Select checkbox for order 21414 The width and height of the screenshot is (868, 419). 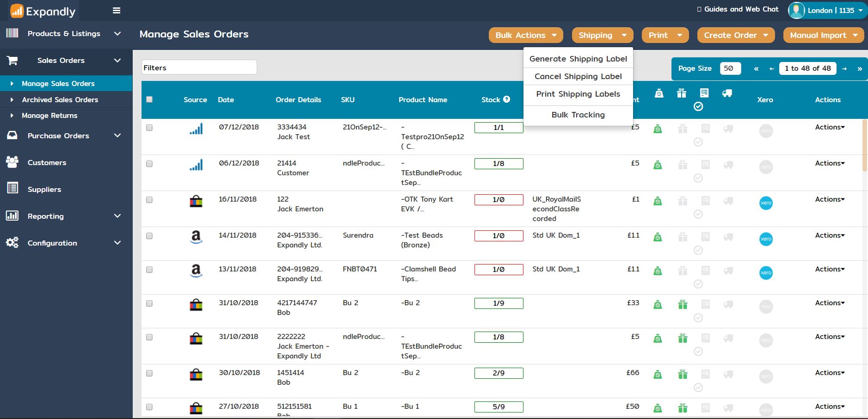click(x=149, y=164)
